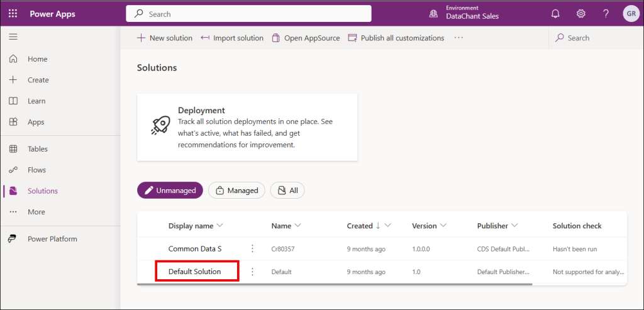Open the app launcher waffle icon
Screen dimensions: 644x310
(13, 14)
